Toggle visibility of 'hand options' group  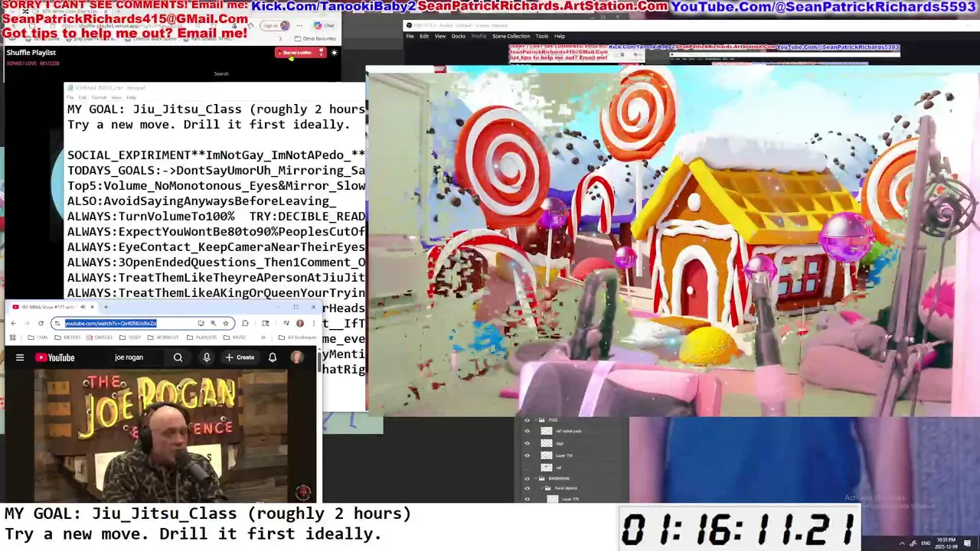(527, 488)
